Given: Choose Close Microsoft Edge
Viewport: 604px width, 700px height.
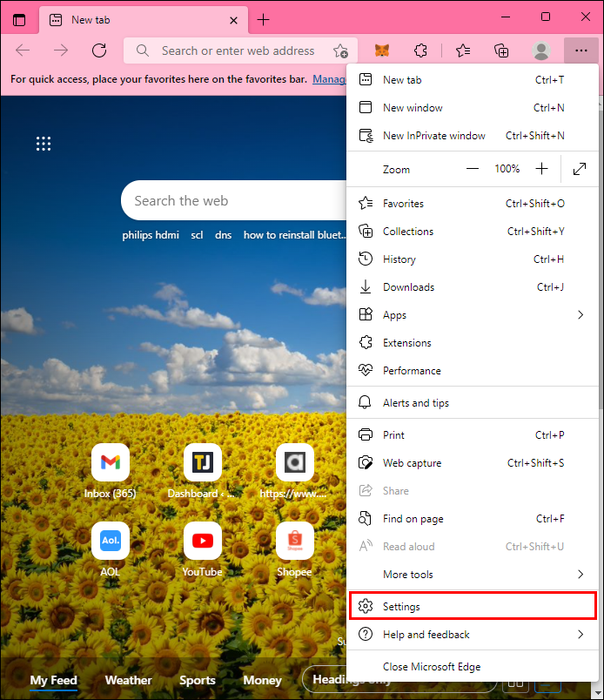Looking at the screenshot, I should (x=473, y=667).
